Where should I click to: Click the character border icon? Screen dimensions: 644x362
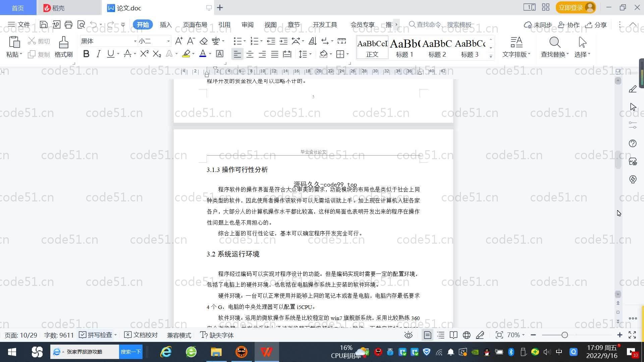pos(220,54)
